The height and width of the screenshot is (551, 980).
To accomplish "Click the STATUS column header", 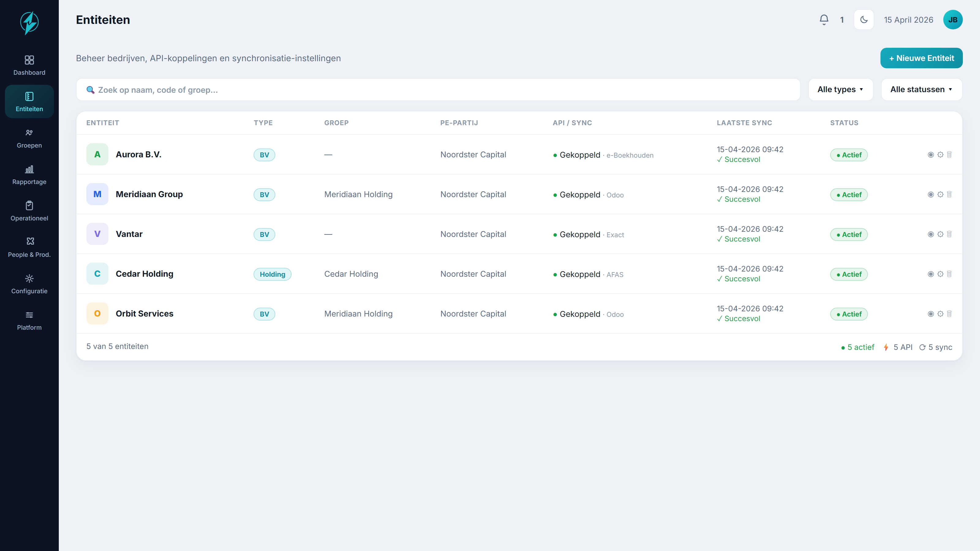I will (x=844, y=123).
